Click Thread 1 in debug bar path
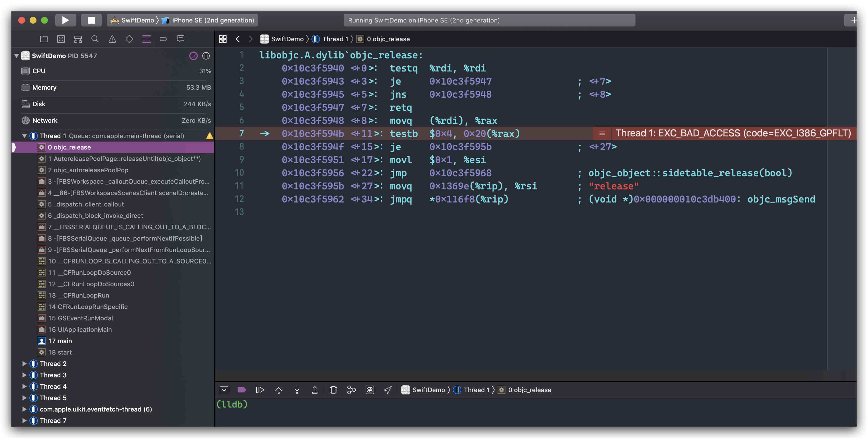 tap(471, 390)
